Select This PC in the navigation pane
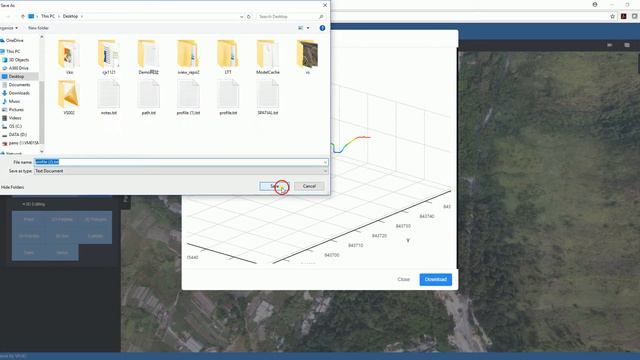The image size is (640, 360). point(13,51)
